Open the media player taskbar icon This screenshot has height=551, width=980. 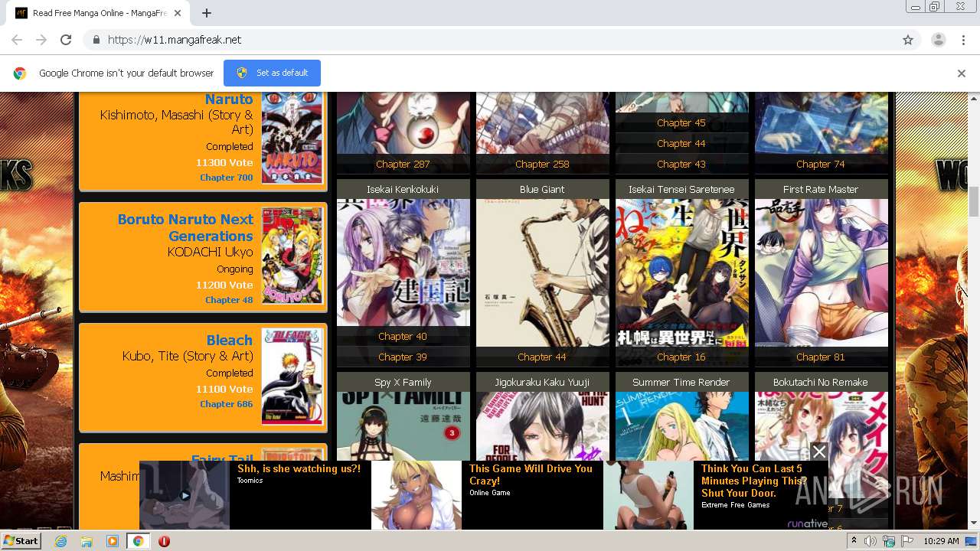[x=113, y=541]
